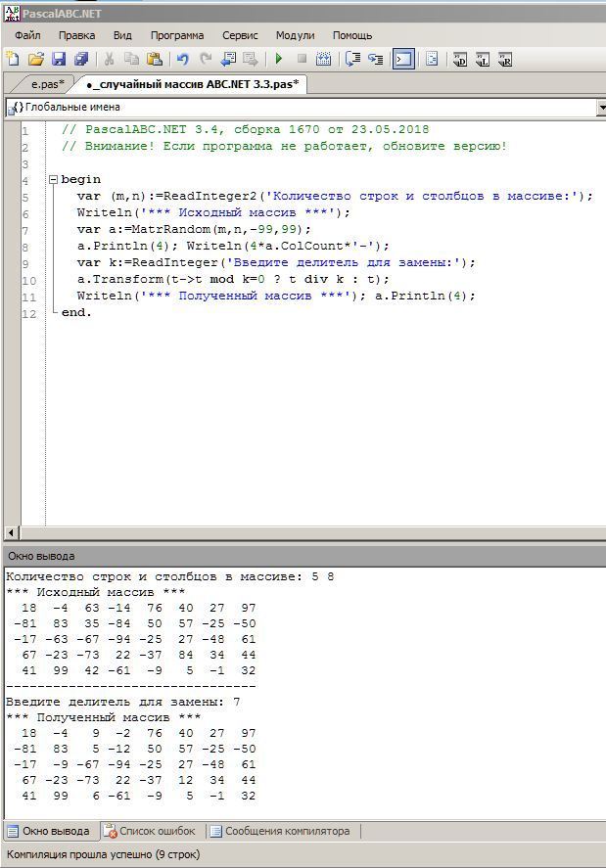Click the navigate forward toolbar icon
This screenshot has height=868, width=606.
(x=251, y=59)
